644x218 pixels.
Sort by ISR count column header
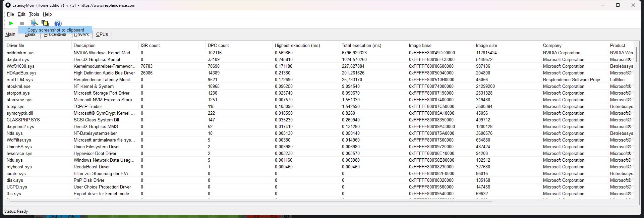pyautogui.click(x=172, y=45)
